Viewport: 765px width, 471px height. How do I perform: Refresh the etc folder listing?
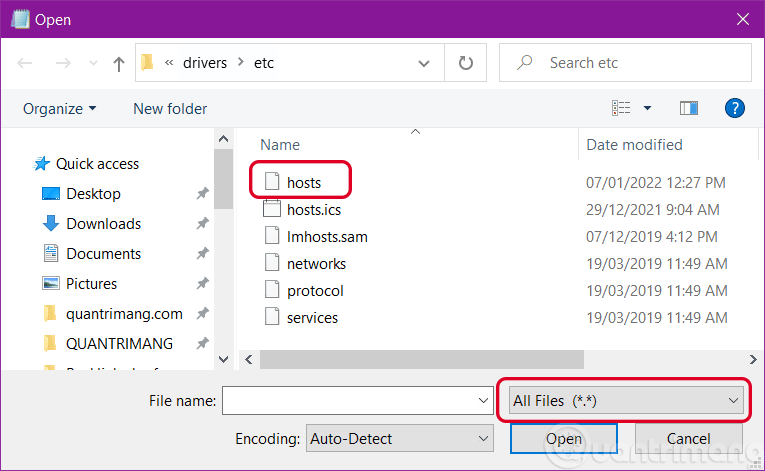pos(465,63)
